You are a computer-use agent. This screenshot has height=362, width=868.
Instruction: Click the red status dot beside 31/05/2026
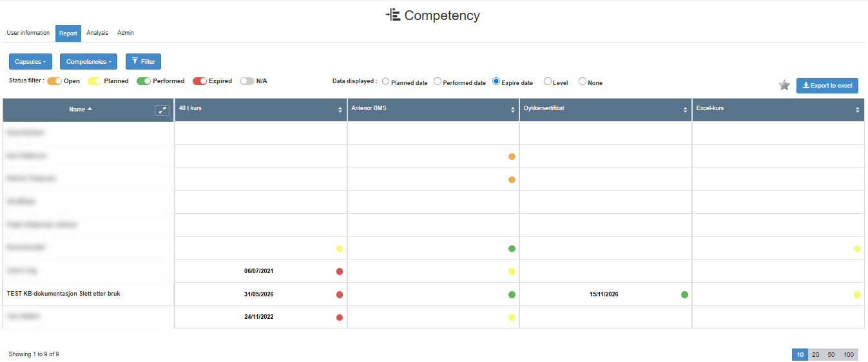click(340, 294)
